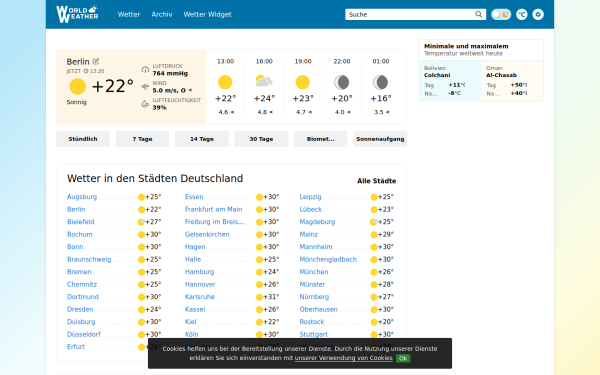Open the Wetter menu item
600x375 pixels.
tap(129, 15)
